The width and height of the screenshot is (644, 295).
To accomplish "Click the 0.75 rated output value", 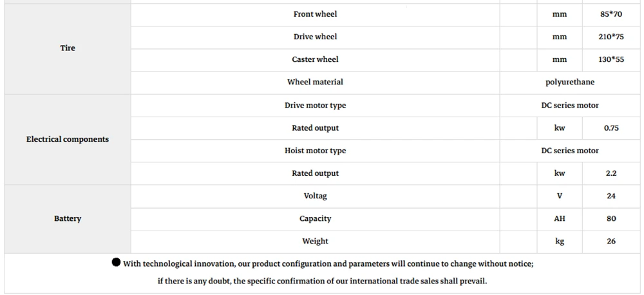I will click(x=611, y=128).
